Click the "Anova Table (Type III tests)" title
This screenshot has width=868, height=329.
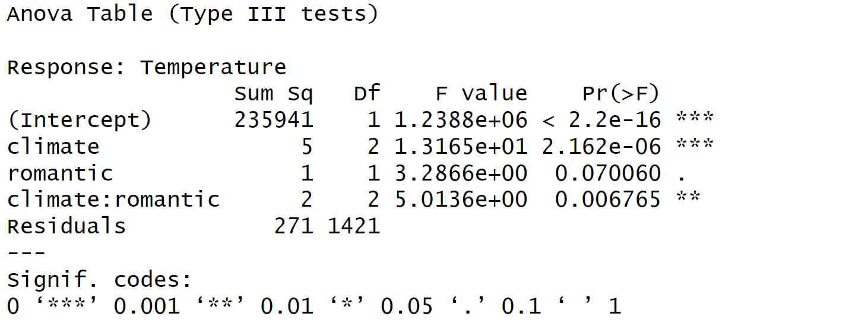coord(192,14)
